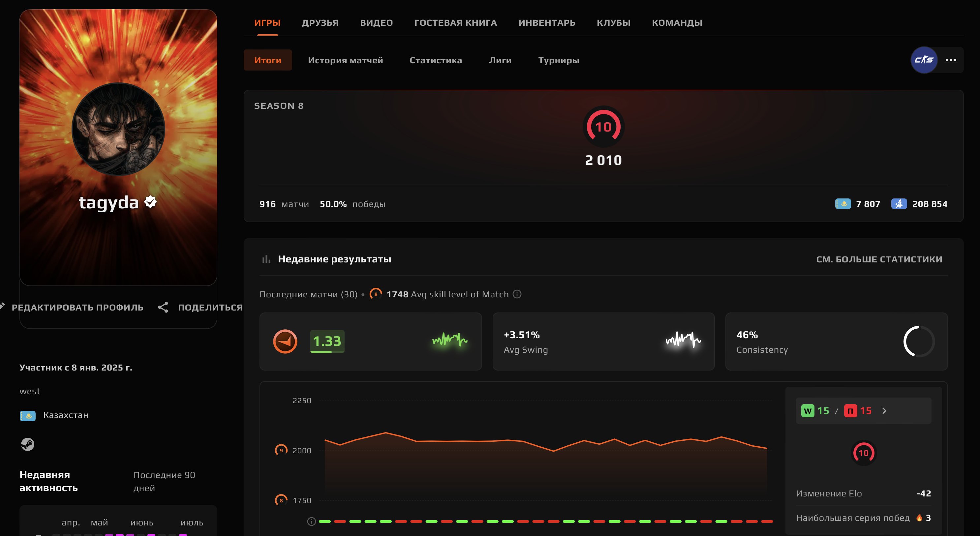The height and width of the screenshot is (536, 980).
Task: Click the SEASON 8 heading
Action: pos(279,106)
